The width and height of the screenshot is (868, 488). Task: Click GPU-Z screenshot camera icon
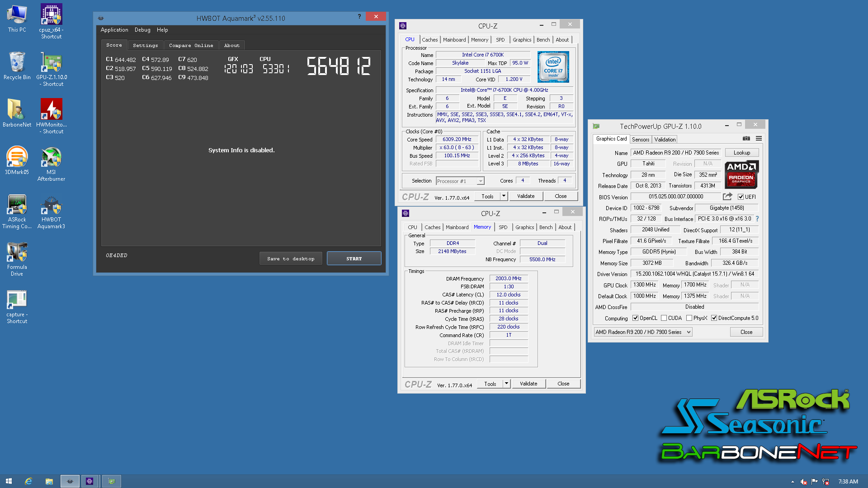746,138
